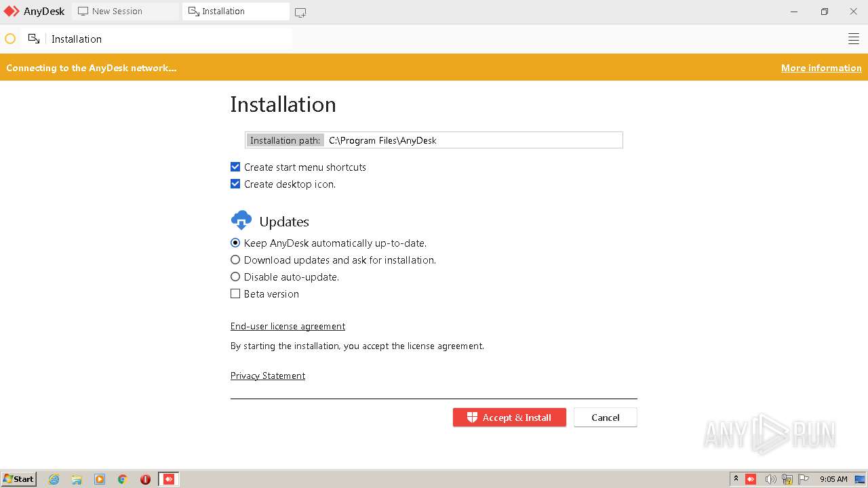Viewport: 868px width, 488px height.
Task: Click the AnyDesk system tray icon
Action: point(751,479)
